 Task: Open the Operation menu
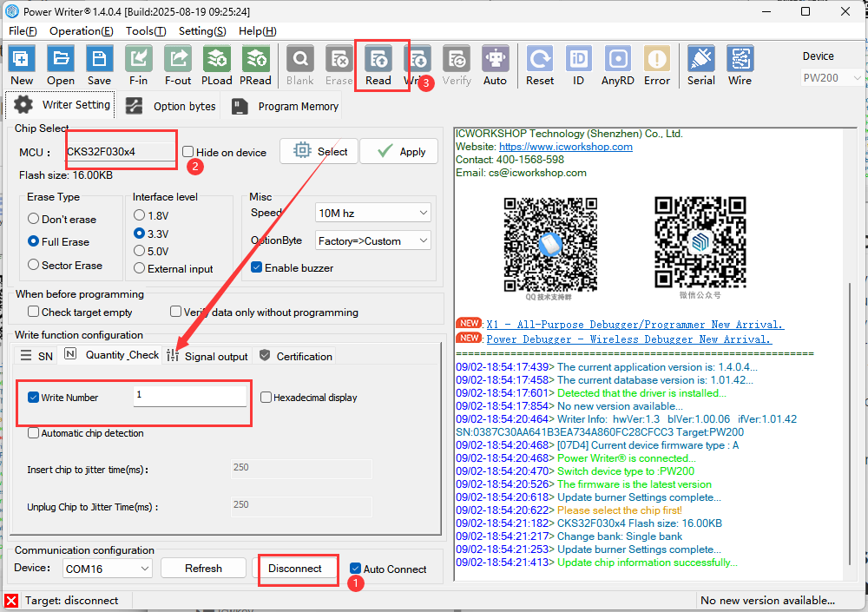pos(82,31)
